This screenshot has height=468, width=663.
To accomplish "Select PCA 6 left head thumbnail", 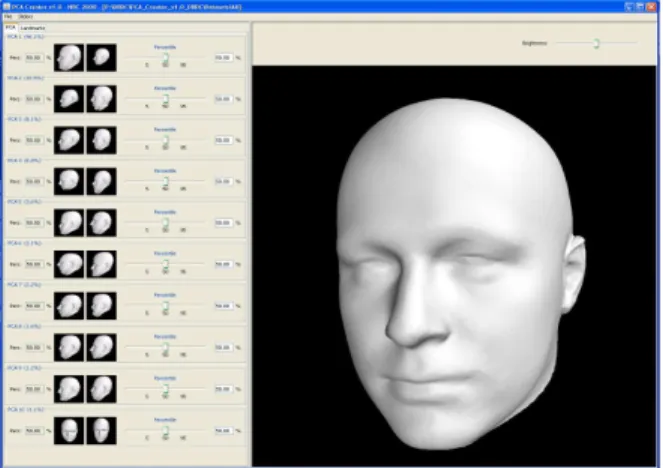I will 69,264.
